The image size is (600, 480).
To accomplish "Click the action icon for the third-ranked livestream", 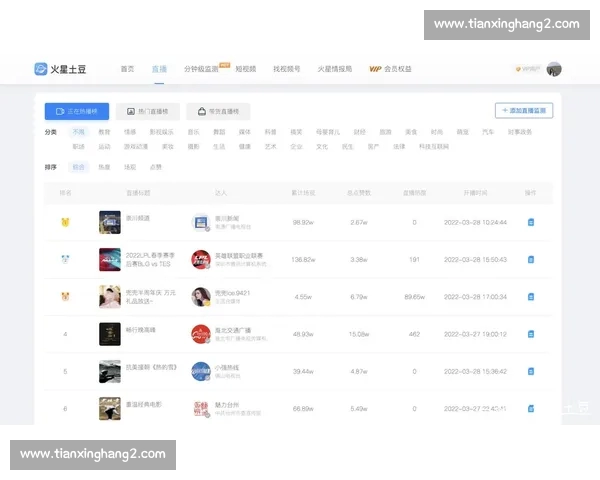I will coord(531,297).
